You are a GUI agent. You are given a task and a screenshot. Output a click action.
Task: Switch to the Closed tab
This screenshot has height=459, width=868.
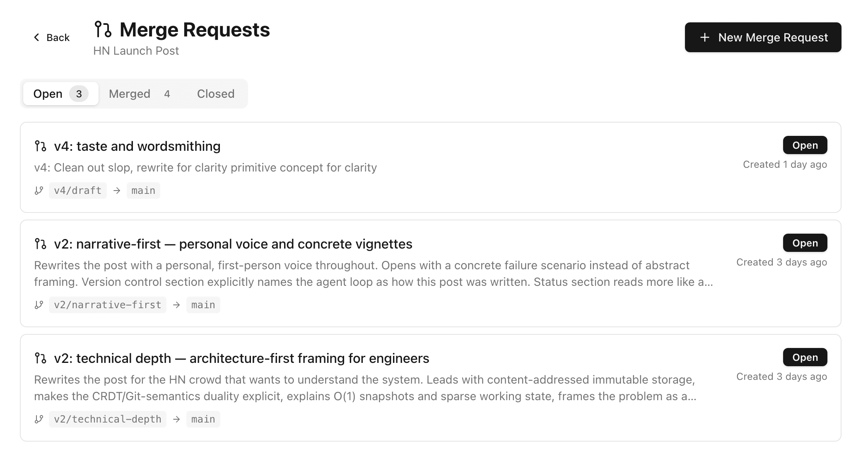215,94
